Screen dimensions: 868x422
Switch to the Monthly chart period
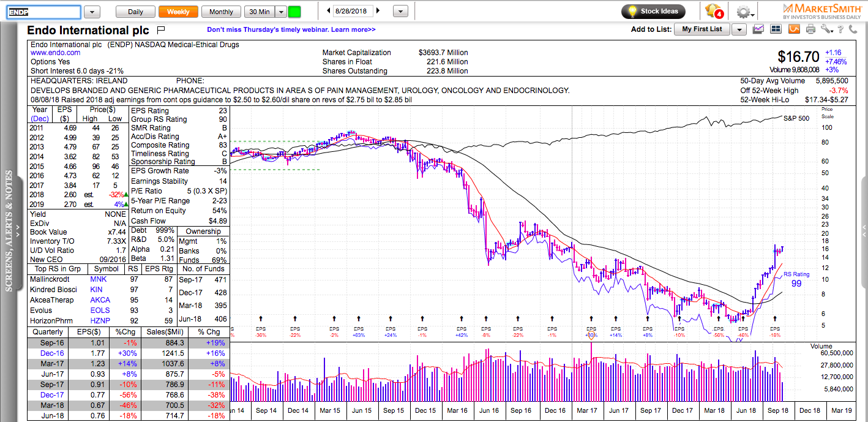click(x=221, y=12)
